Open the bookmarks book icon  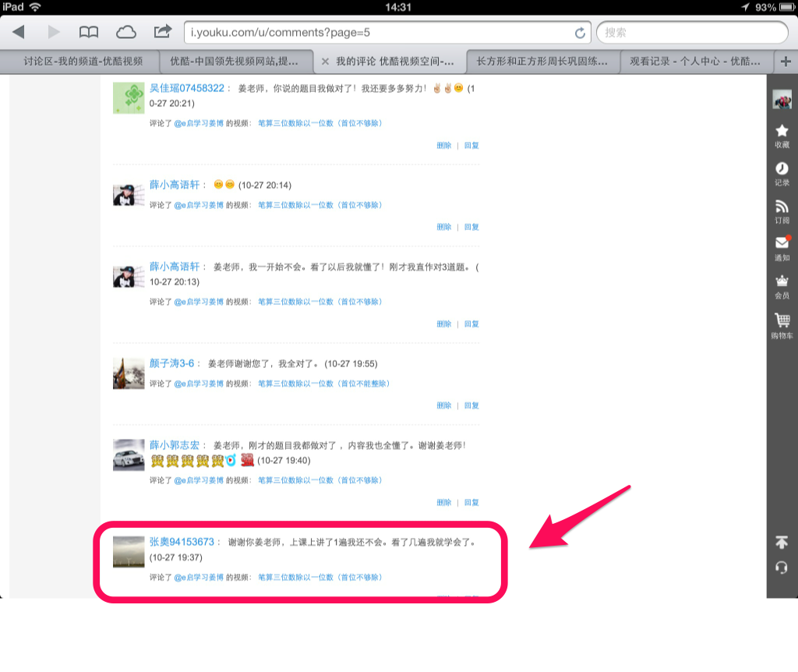[89, 32]
